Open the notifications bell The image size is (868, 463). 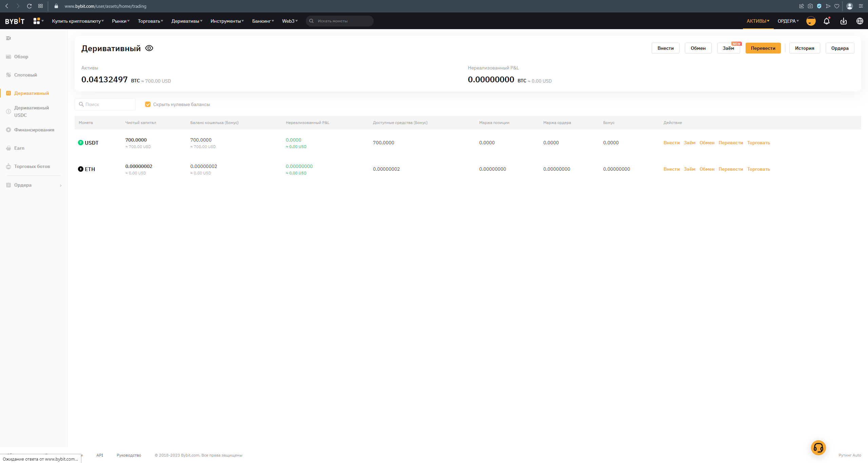click(827, 21)
